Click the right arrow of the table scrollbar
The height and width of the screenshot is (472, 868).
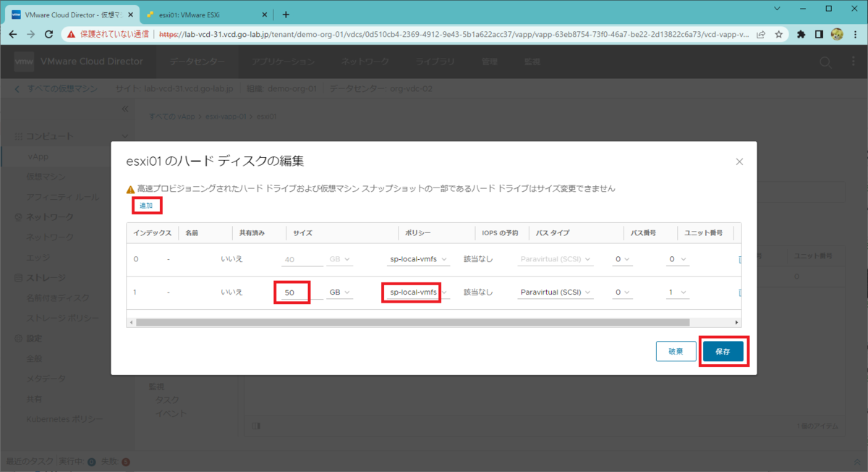pos(737,322)
